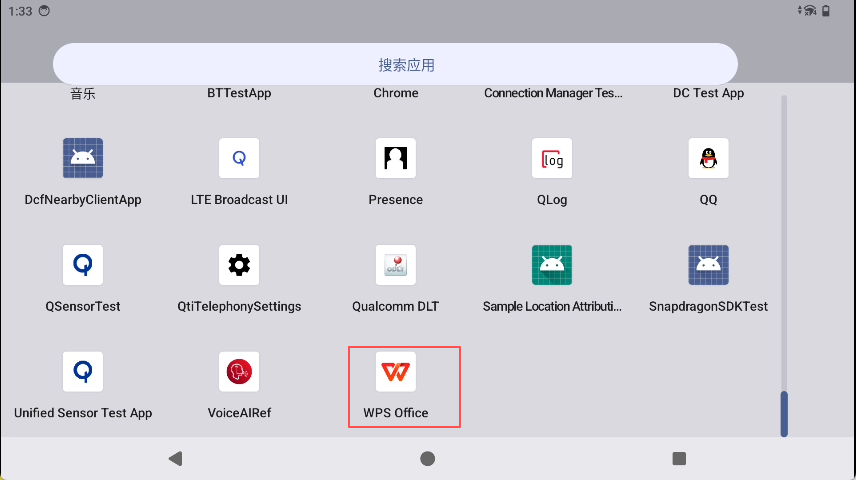
Task: Launch the VoiceAIRef app
Action: 239,373
